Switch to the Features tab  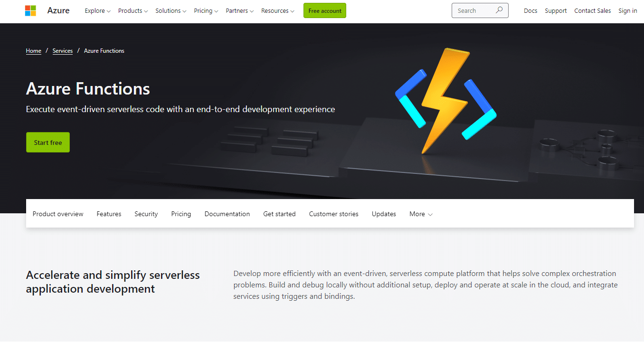[x=109, y=214]
